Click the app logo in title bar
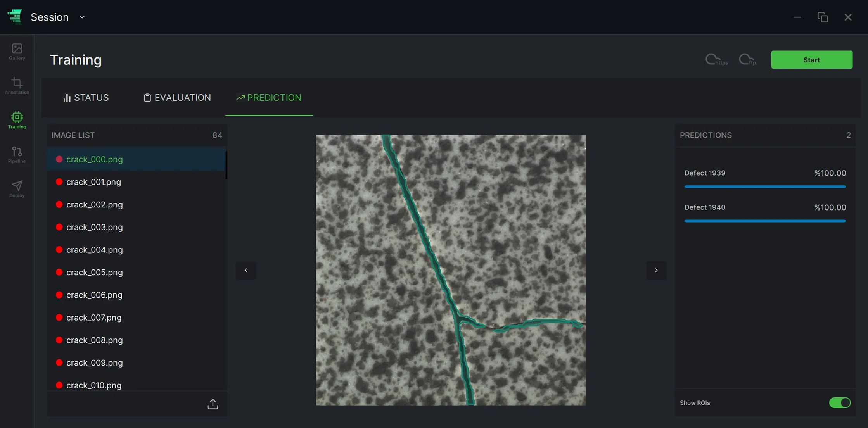 click(x=15, y=17)
